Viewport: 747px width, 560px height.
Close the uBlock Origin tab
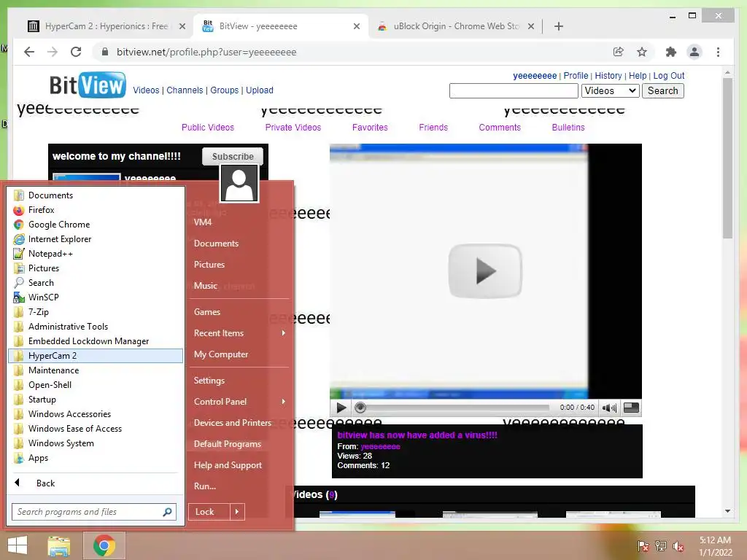[x=531, y=27]
